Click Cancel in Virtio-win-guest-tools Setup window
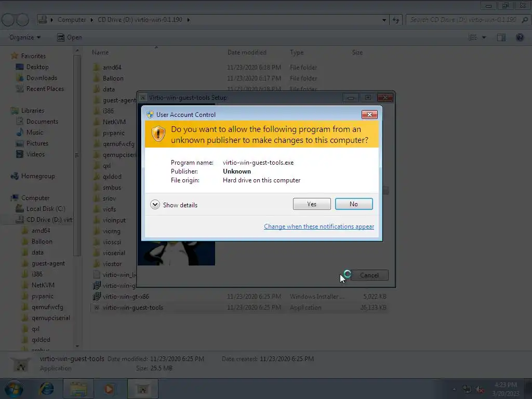The height and width of the screenshot is (399, 532). pyautogui.click(x=369, y=275)
